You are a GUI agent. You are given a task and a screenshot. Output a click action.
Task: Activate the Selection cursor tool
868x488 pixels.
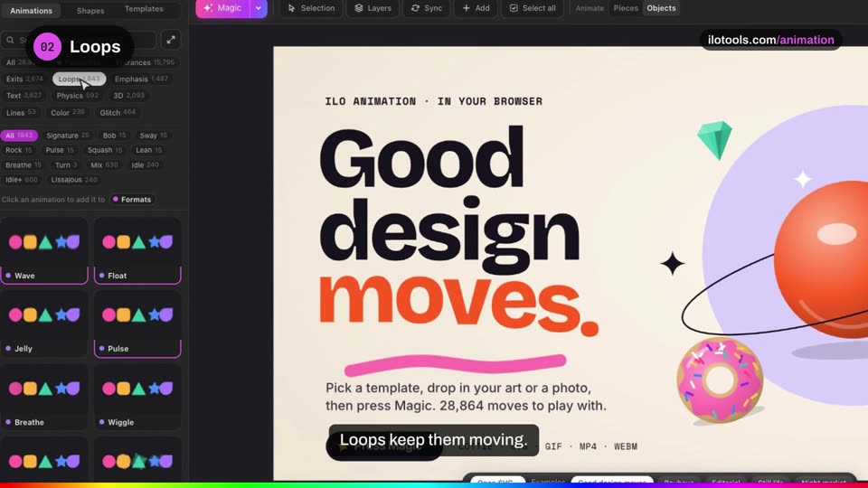(311, 8)
